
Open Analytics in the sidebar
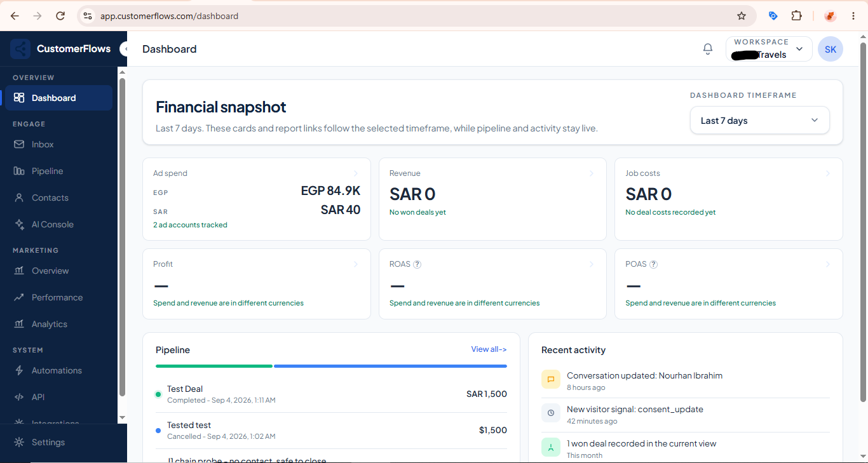click(58, 324)
